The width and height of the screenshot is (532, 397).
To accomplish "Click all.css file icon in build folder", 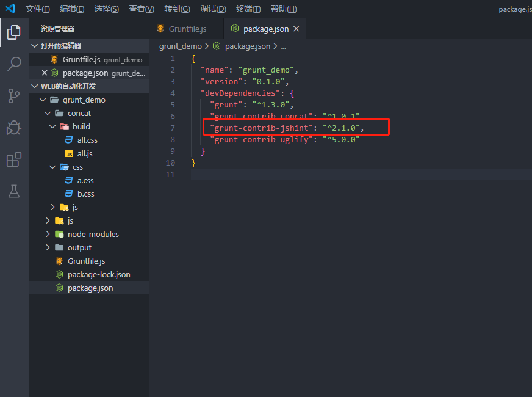I will tap(69, 140).
